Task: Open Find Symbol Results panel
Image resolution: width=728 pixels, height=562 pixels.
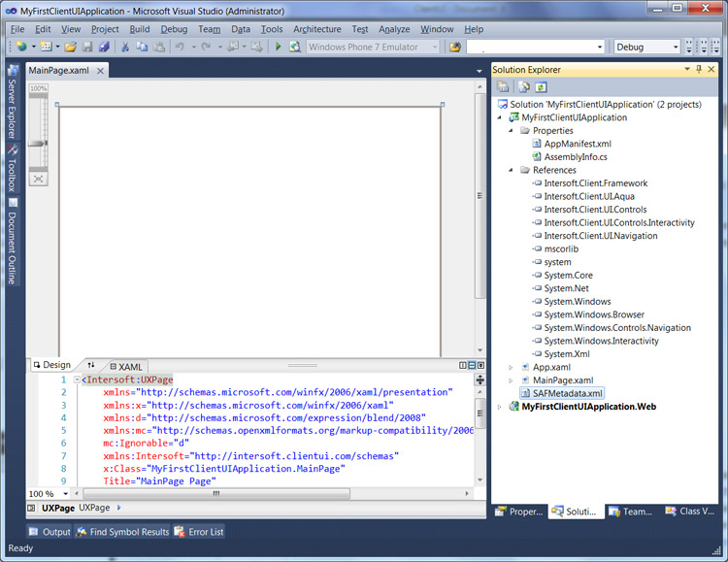Action: pos(124,532)
